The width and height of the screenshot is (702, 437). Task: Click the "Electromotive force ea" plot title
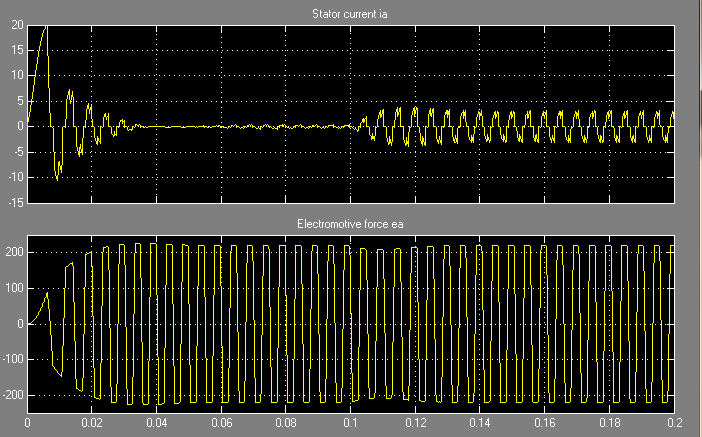(350, 224)
